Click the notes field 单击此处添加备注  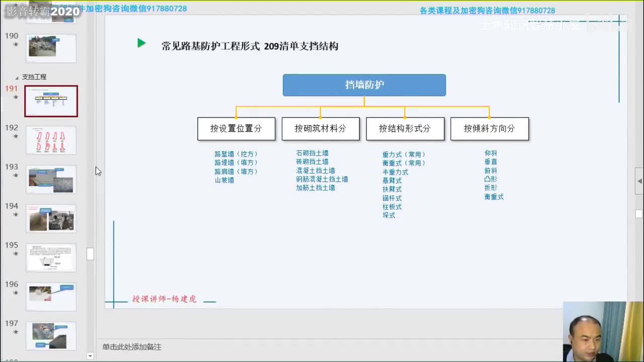tap(132, 347)
